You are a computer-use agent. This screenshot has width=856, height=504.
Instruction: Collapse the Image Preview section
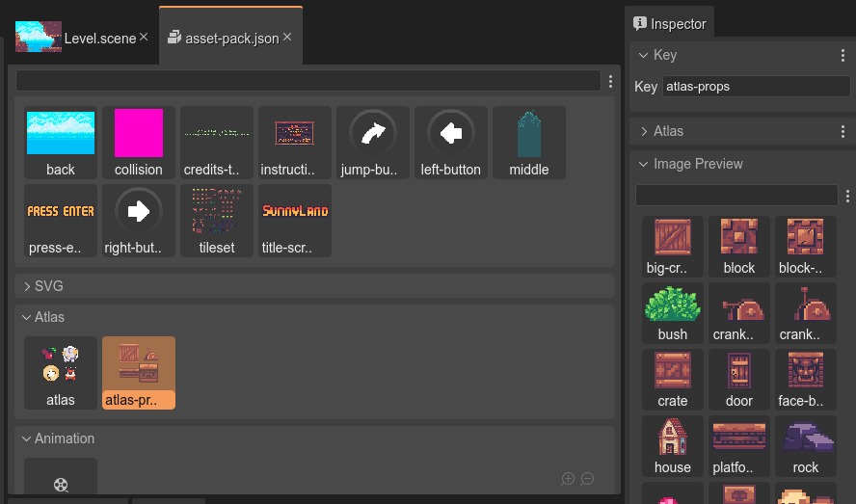coord(644,165)
